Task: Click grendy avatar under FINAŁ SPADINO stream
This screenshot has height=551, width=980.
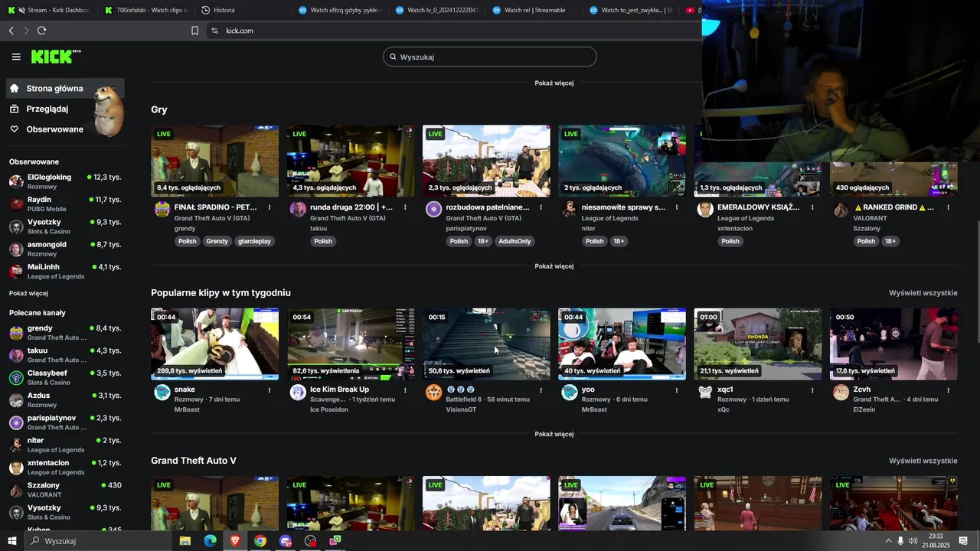Action: 162,210
